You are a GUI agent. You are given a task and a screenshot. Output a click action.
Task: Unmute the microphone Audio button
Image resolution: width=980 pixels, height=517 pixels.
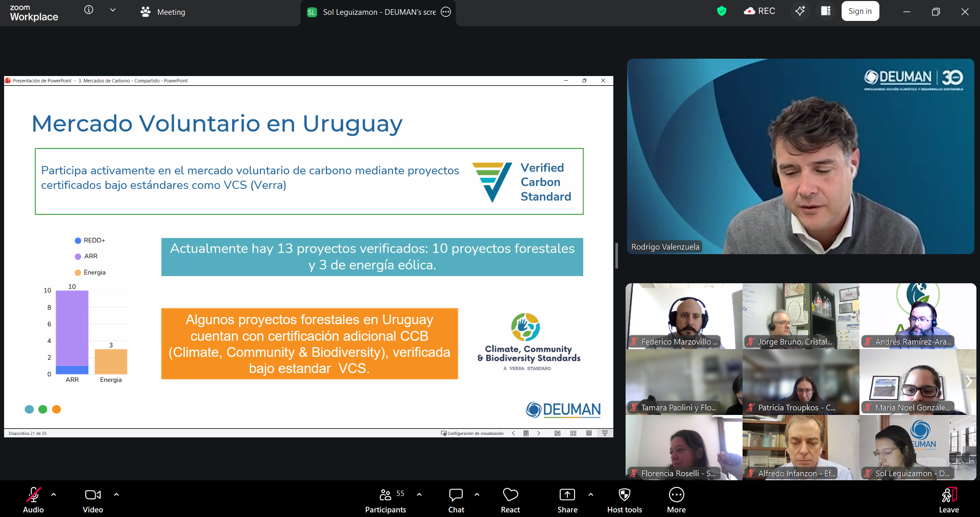click(33, 500)
